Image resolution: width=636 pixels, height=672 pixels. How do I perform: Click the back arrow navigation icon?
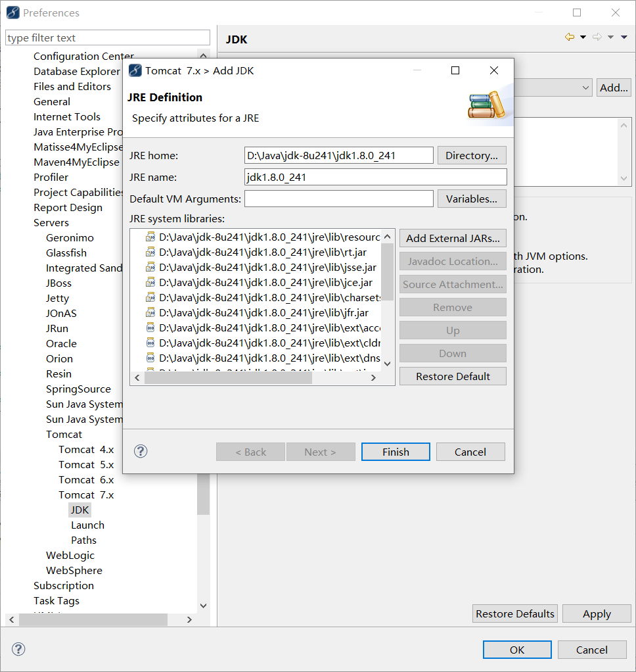point(569,37)
